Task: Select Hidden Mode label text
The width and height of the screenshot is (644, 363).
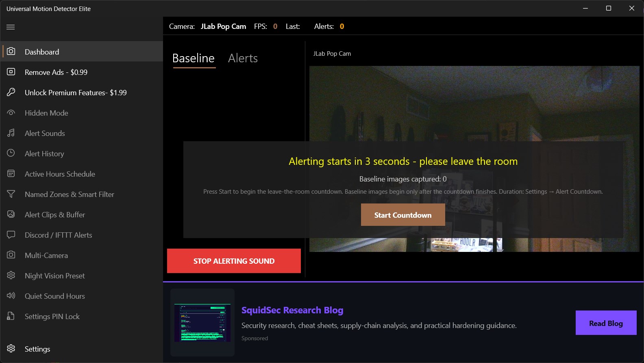Action: point(46,113)
